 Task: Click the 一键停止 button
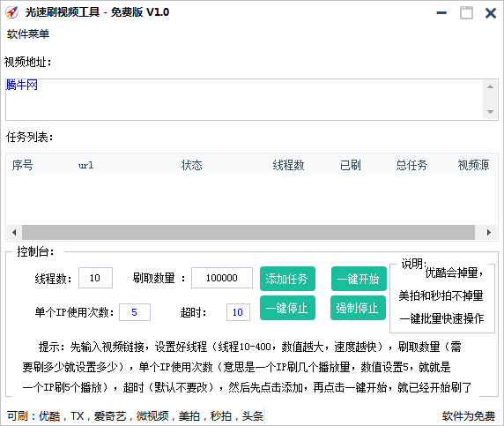287,308
